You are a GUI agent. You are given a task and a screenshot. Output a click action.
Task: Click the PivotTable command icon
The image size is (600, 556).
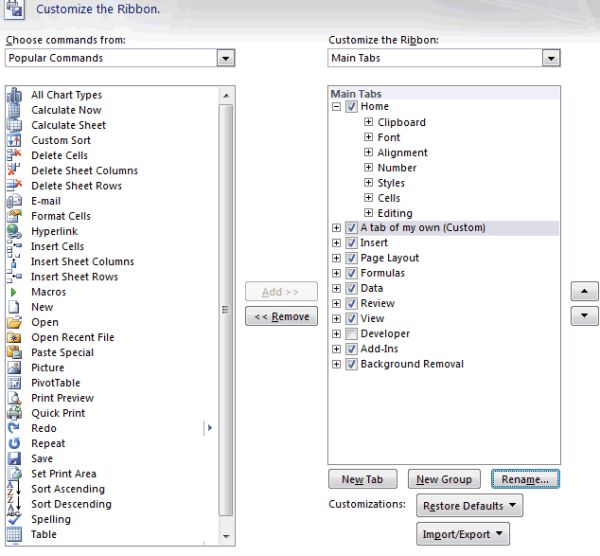pyautogui.click(x=14, y=383)
